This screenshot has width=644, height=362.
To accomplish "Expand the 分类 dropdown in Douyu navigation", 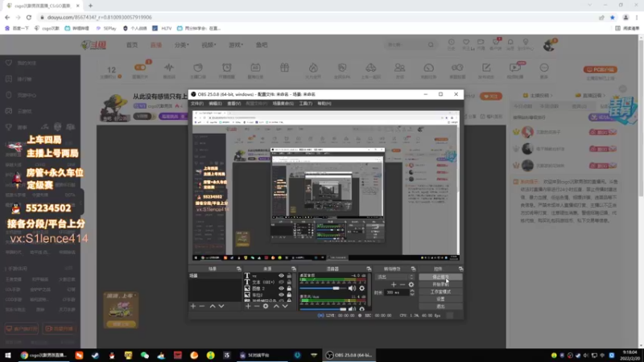I will tap(182, 45).
